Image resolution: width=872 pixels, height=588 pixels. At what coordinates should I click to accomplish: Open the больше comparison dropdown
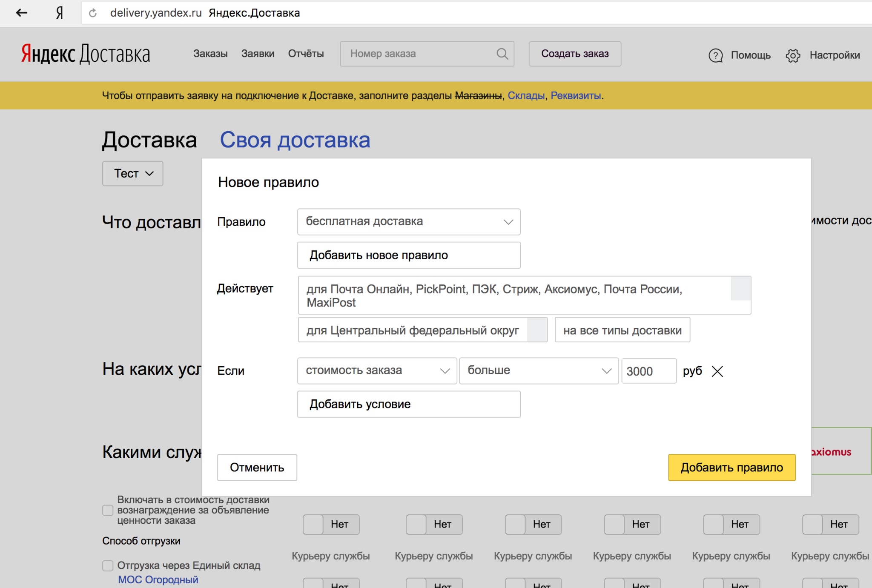(x=539, y=371)
